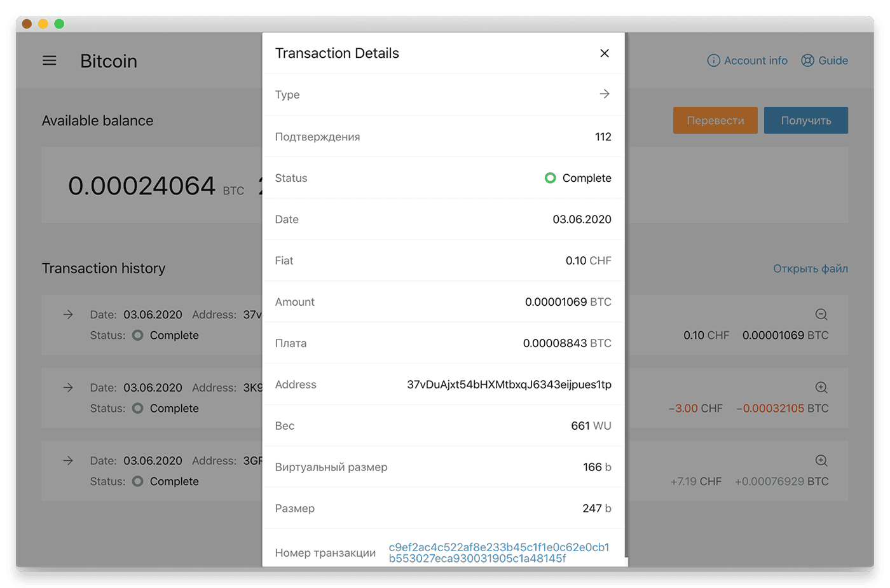The image size is (890, 588).
Task: Expand details via zoom-in icon on −0.00032105 BTC row
Action: pyautogui.click(x=821, y=388)
